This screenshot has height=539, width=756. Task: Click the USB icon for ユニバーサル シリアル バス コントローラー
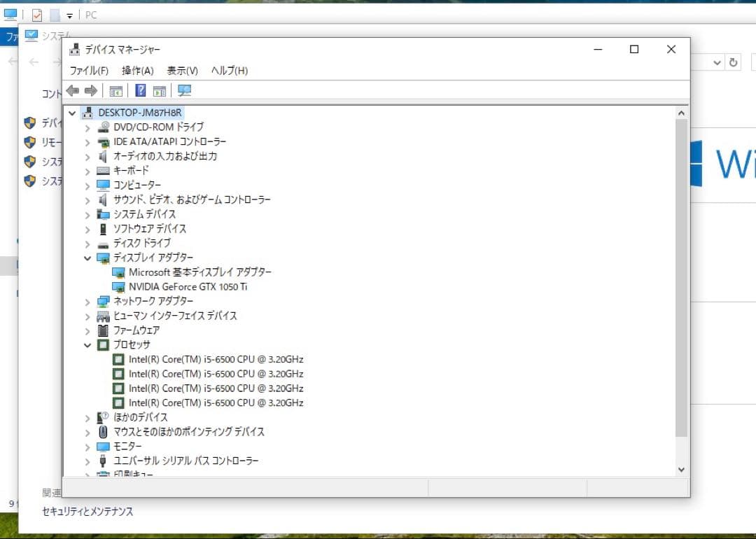click(103, 461)
